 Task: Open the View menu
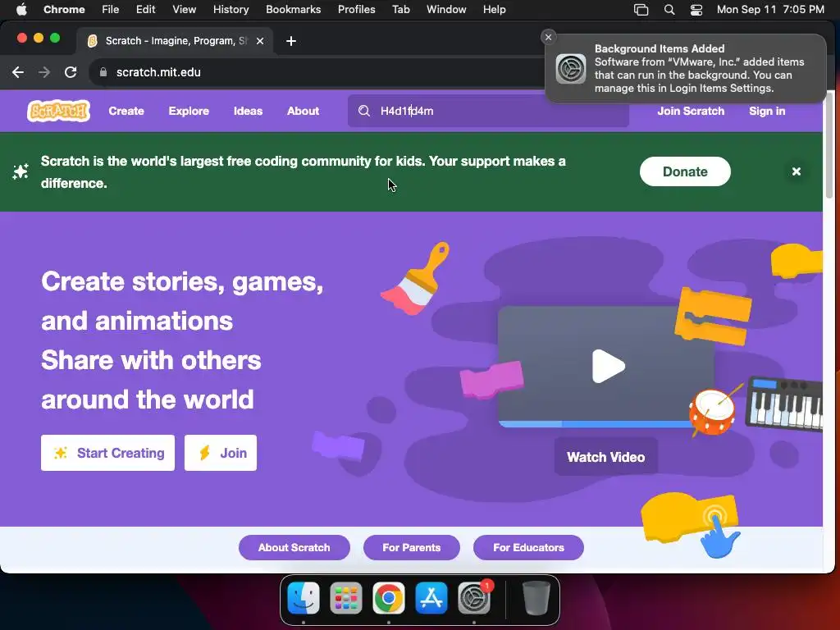[184, 10]
